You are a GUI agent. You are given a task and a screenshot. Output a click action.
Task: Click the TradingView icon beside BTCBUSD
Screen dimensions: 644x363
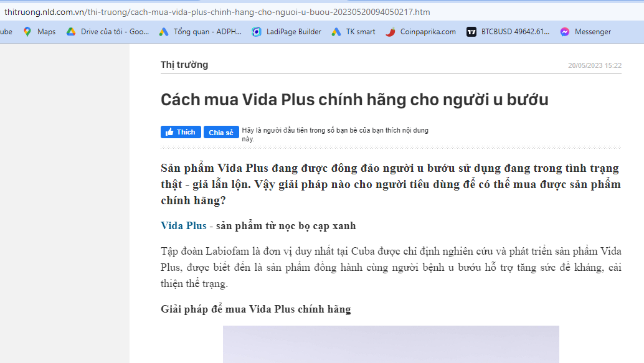coord(471,32)
